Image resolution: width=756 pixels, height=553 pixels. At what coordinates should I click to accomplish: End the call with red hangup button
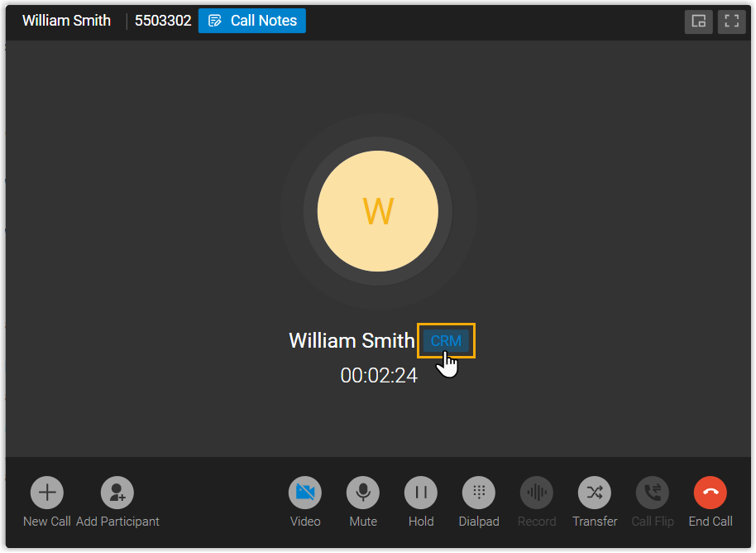coord(711,493)
